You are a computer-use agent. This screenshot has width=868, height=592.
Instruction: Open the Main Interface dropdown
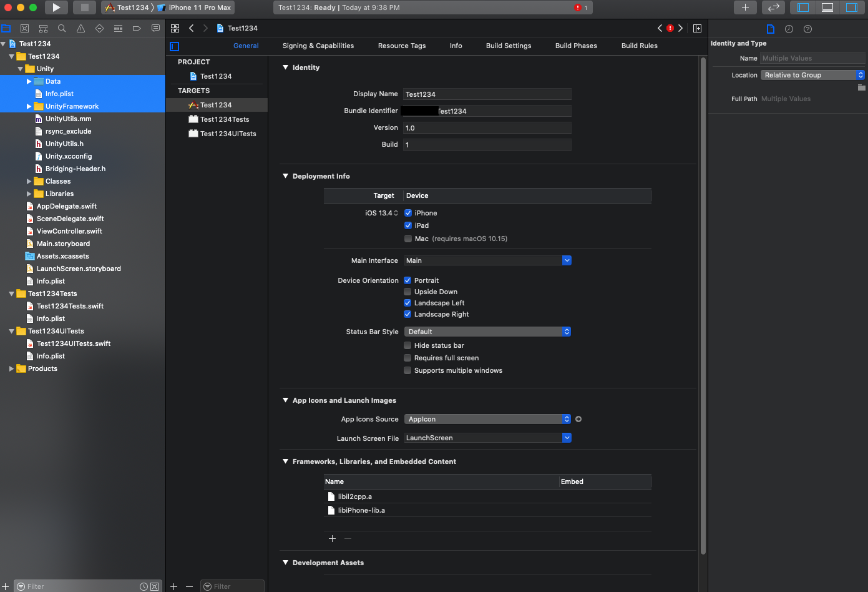coord(567,260)
